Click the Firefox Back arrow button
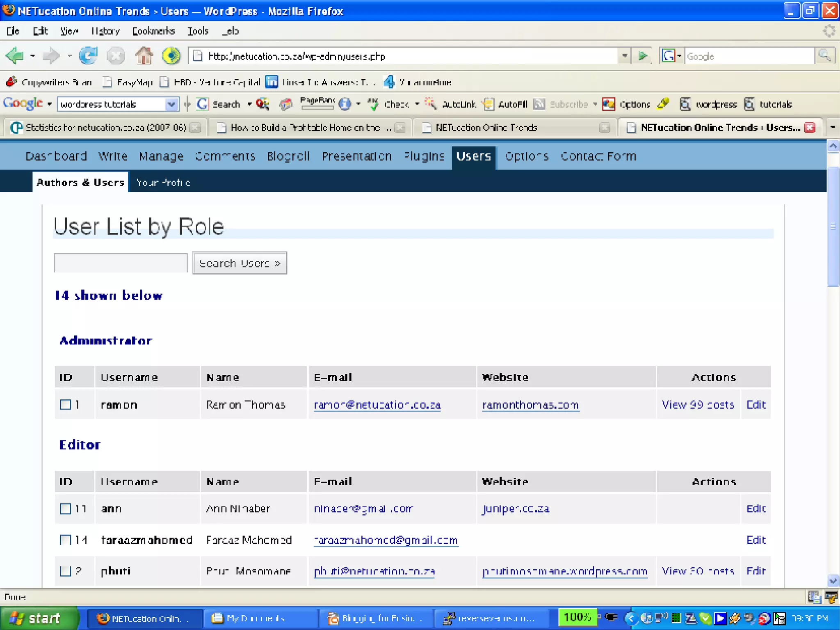840x630 pixels. (15, 56)
